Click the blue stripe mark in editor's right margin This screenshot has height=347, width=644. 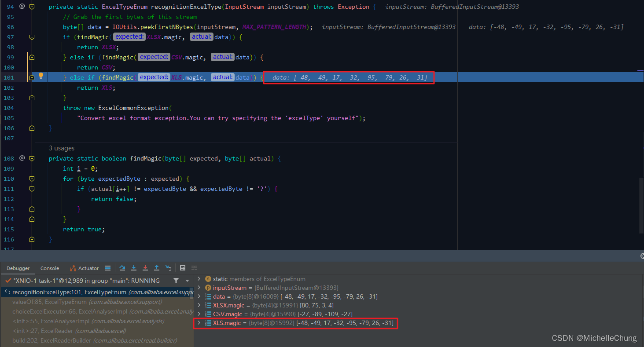point(641,70)
